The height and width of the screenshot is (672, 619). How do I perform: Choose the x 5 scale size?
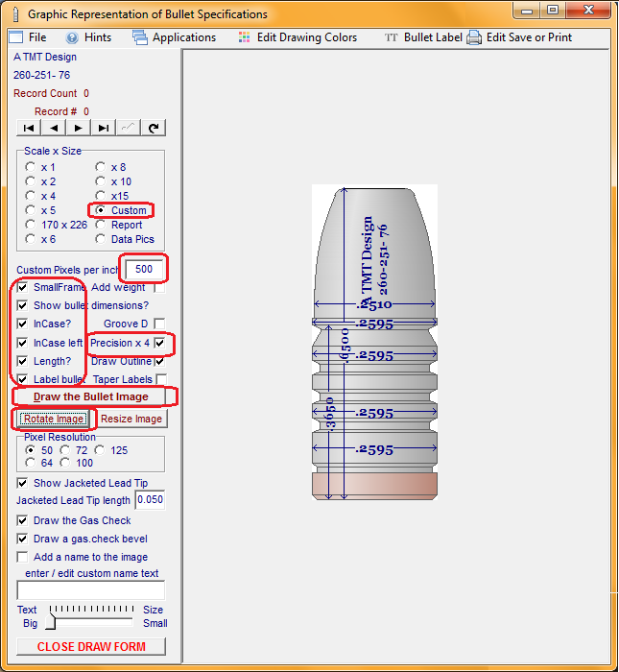[30, 210]
